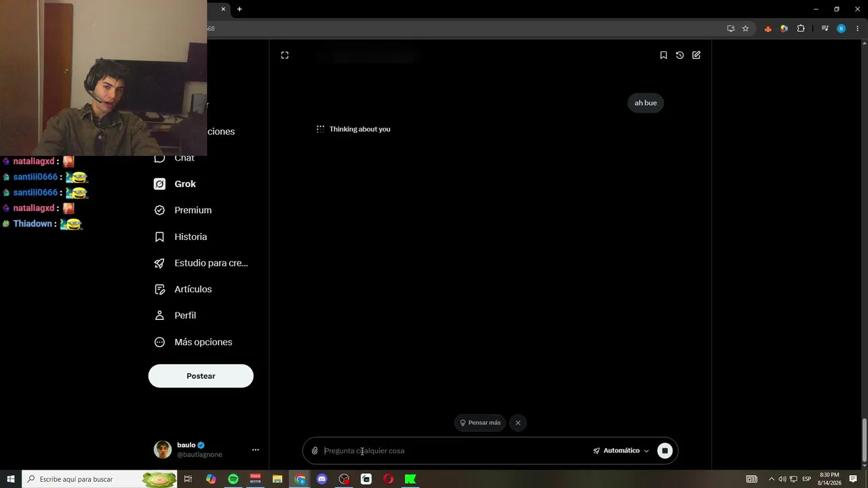This screenshot has height=488, width=868.
Task: Close the current browser tab
Action: 223,9
